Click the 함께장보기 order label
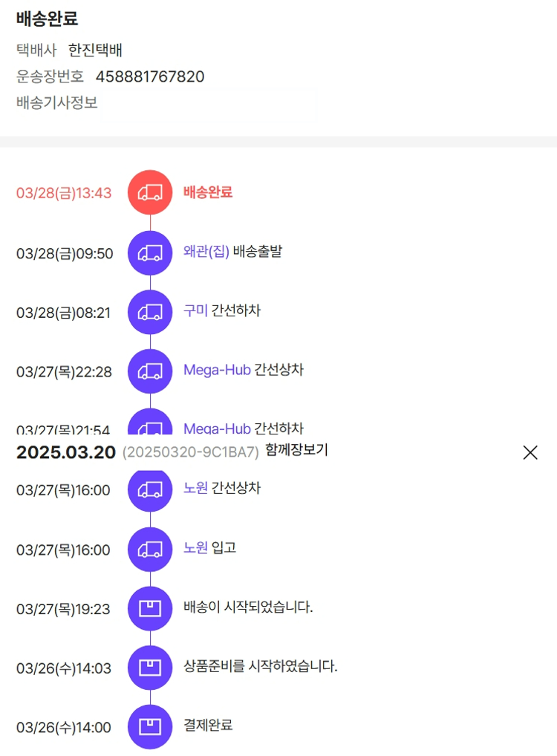The width and height of the screenshot is (557, 756). tap(296, 450)
